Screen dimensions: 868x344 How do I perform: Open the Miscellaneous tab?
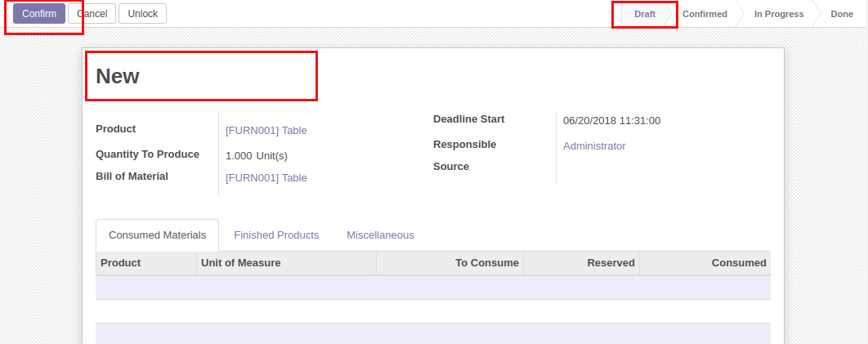tap(380, 235)
